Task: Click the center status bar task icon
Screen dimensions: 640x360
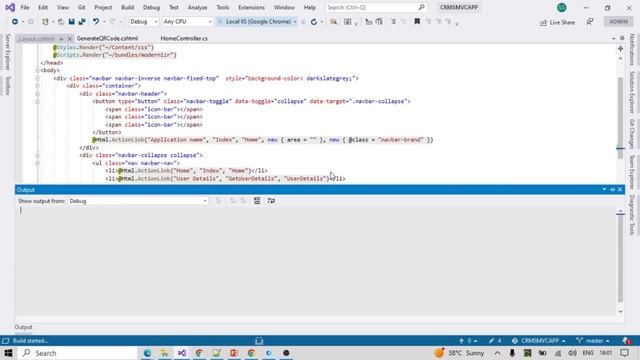Action: (x=259, y=340)
